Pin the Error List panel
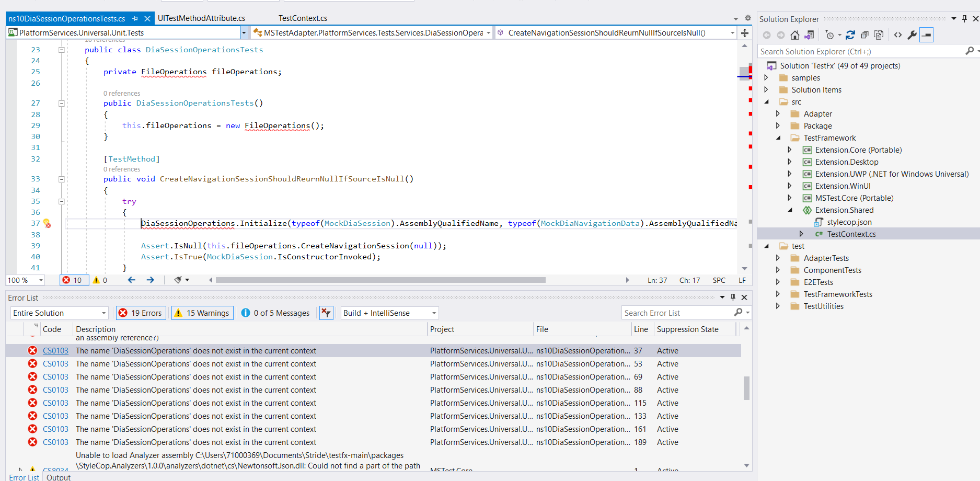 [733, 297]
